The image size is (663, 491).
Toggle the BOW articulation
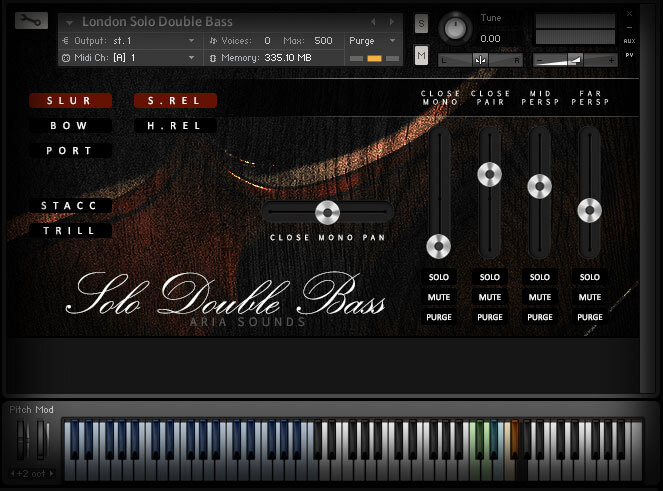click(x=70, y=126)
